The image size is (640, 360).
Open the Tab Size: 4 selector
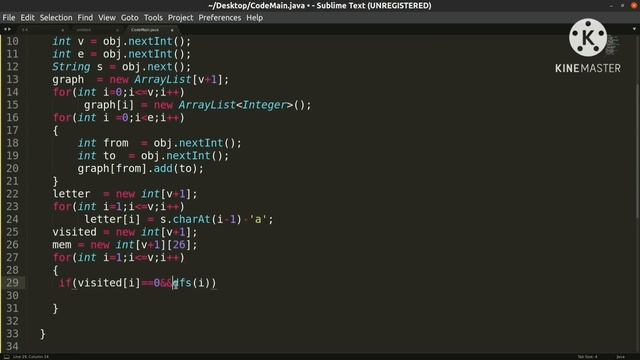(x=587, y=357)
